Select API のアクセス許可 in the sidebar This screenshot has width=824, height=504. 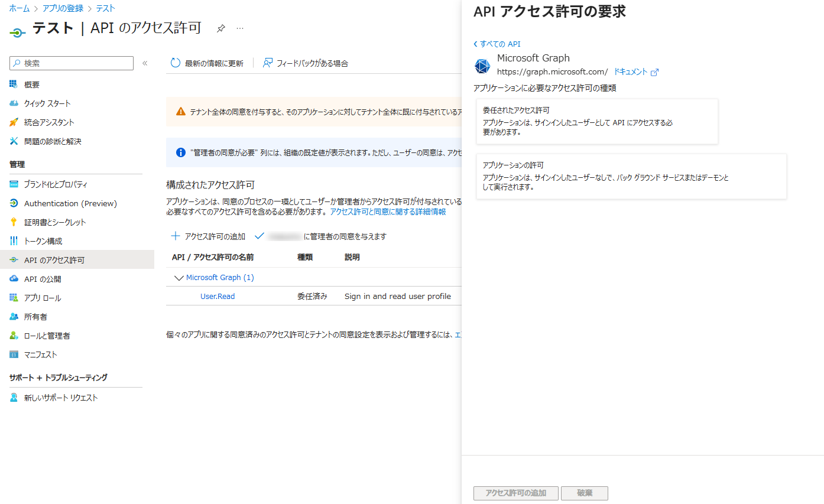pos(77,260)
